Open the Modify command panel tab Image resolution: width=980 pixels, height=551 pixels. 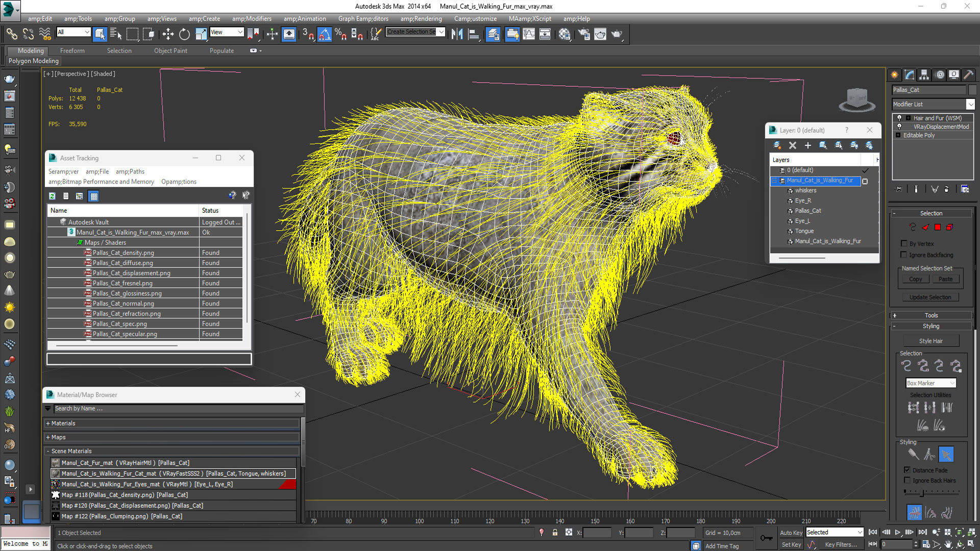(x=910, y=74)
